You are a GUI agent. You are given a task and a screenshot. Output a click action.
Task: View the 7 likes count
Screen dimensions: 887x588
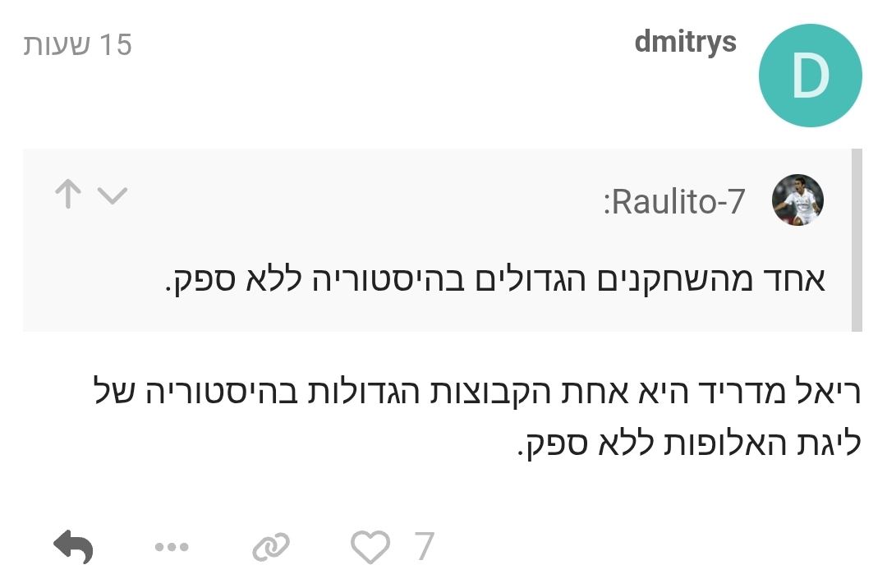pyautogui.click(x=424, y=547)
